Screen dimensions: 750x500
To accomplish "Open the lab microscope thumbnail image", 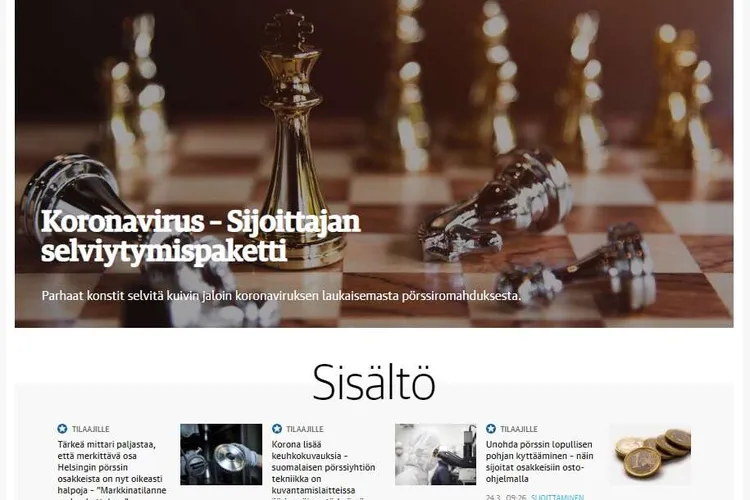I will click(435, 454).
